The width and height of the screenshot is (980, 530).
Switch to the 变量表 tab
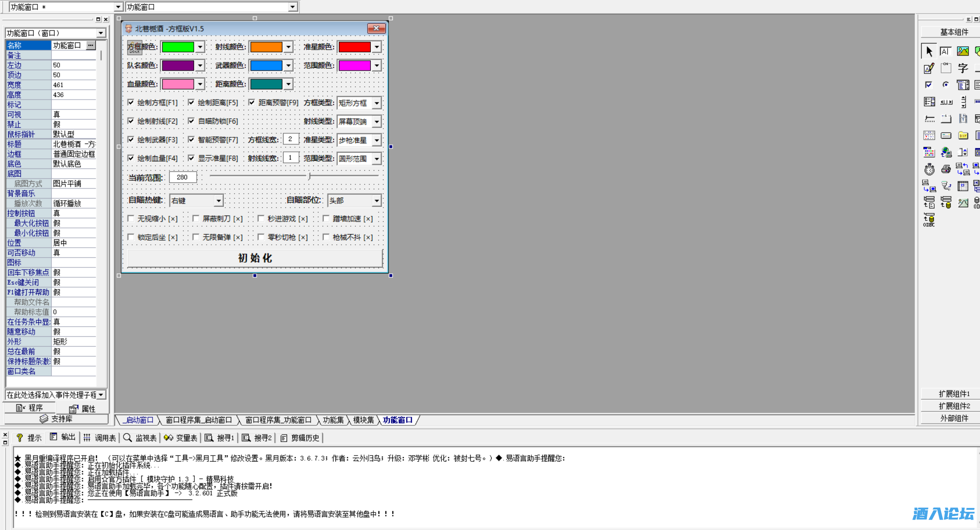[x=185, y=437]
